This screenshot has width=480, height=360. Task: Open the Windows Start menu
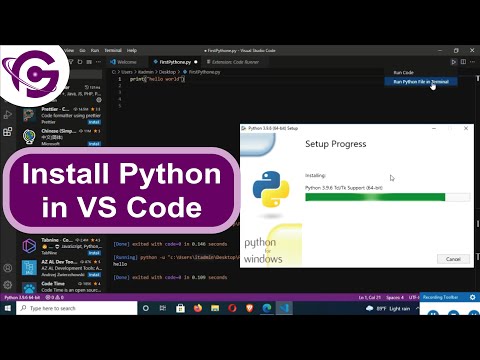pos(7,308)
